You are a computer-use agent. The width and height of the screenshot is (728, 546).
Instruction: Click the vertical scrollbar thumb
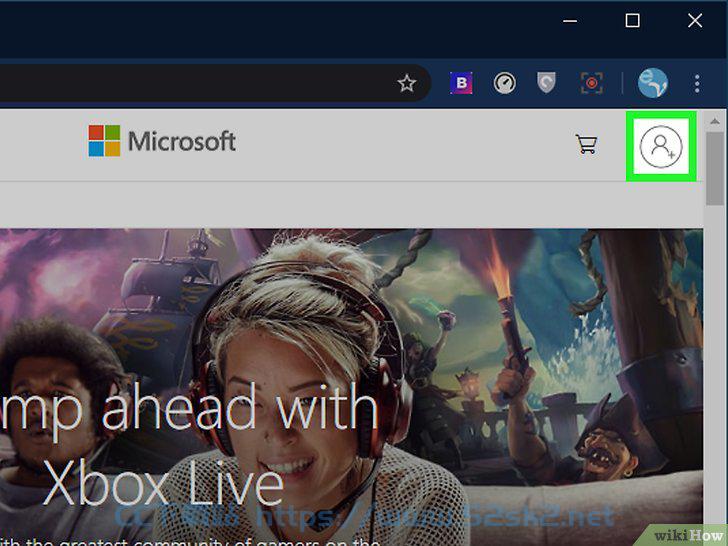pos(715,168)
